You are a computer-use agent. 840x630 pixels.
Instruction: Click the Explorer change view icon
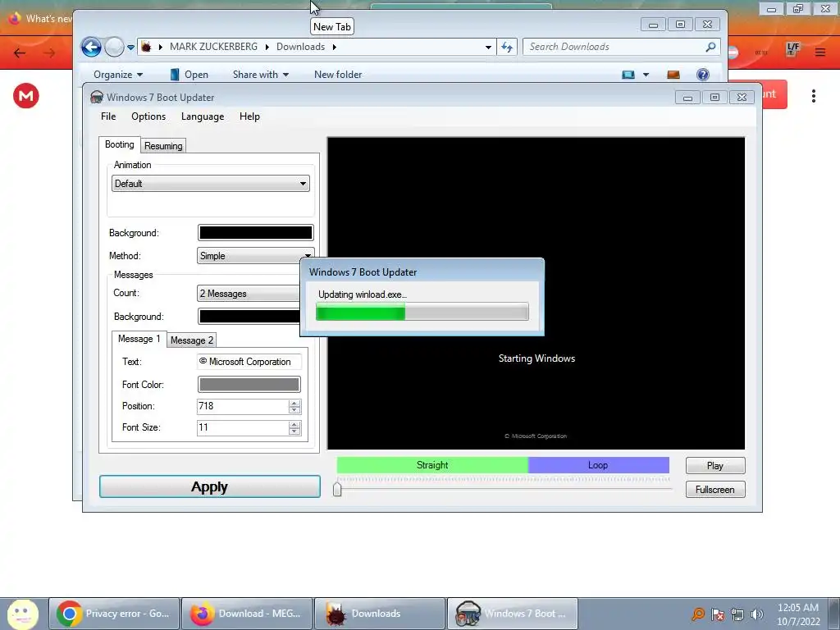(628, 75)
